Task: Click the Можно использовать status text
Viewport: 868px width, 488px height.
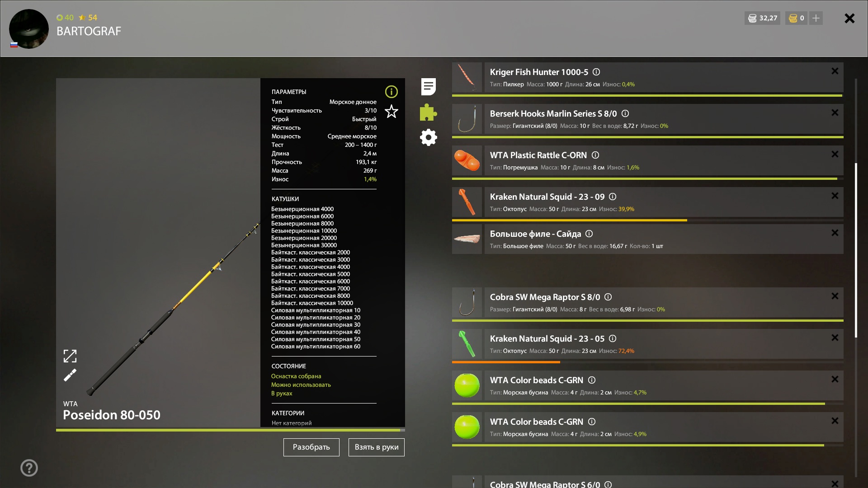Action: tap(301, 385)
